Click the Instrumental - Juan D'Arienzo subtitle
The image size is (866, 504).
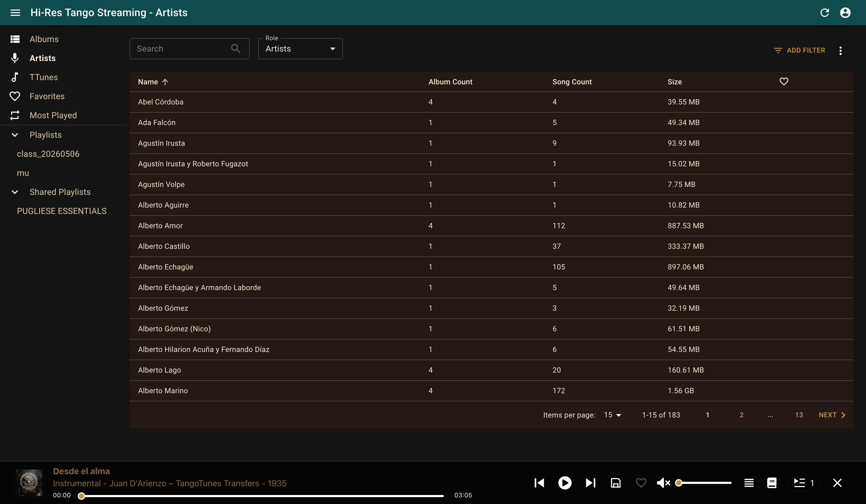coord(170,483)
